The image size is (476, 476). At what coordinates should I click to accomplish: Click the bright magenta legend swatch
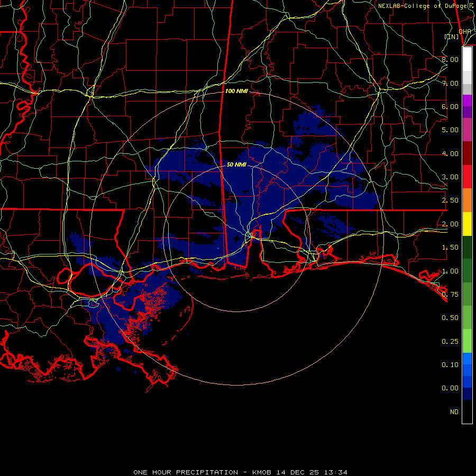[x=467, y=100]
